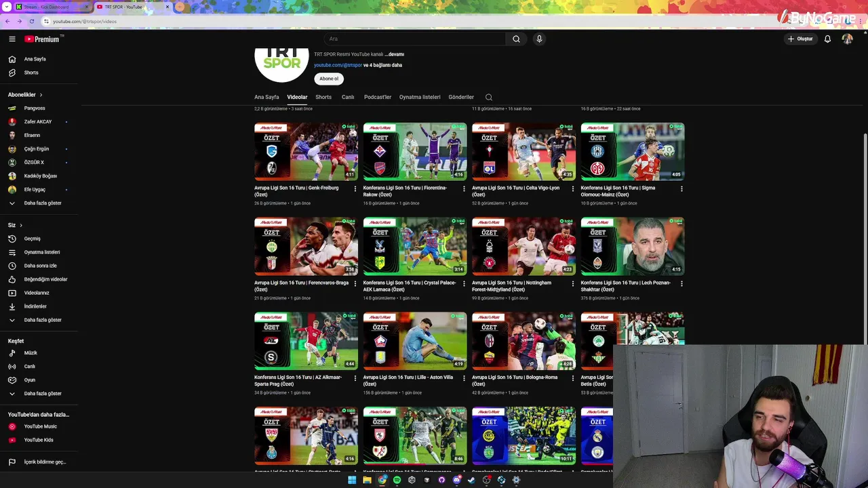Open youtube.com/@trtspor channel link
868x488 pixels.
point(338,65)
